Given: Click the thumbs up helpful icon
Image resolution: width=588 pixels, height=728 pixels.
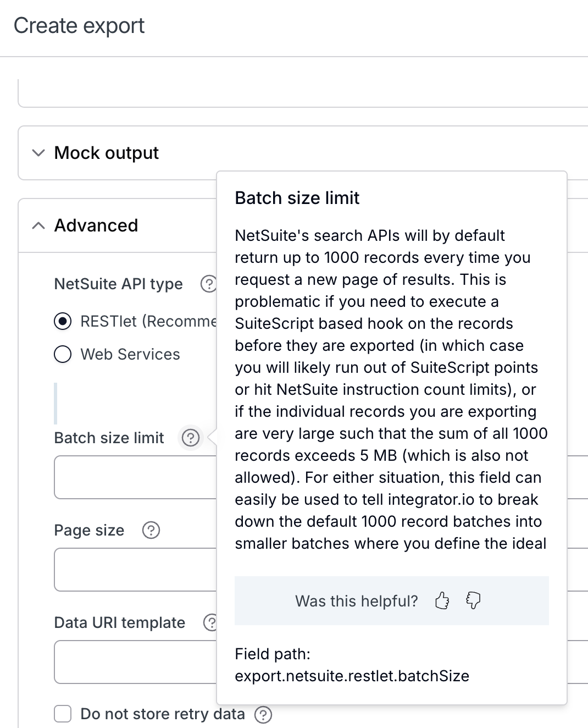Looking at the screenshot, I should pyautogui.click(x=442, y=600).
